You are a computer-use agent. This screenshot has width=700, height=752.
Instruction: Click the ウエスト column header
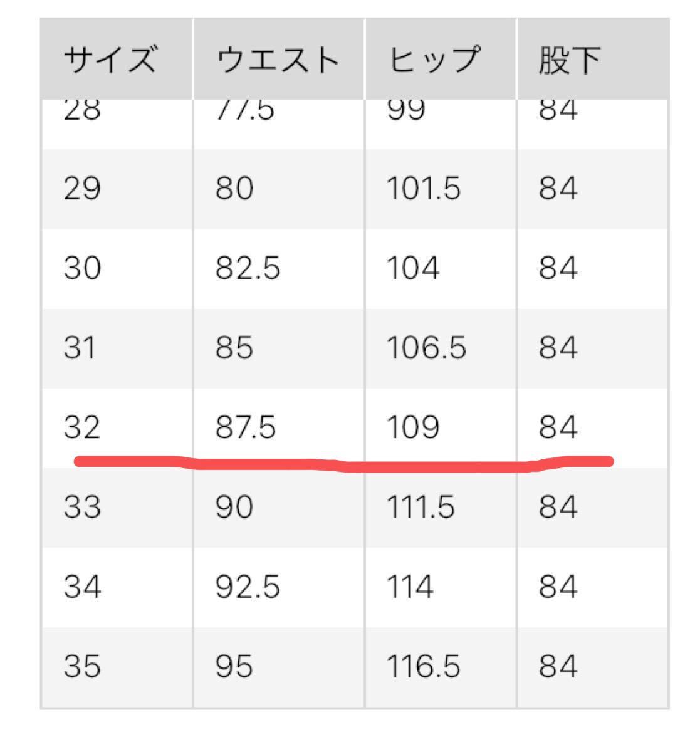tap(277, 61)
